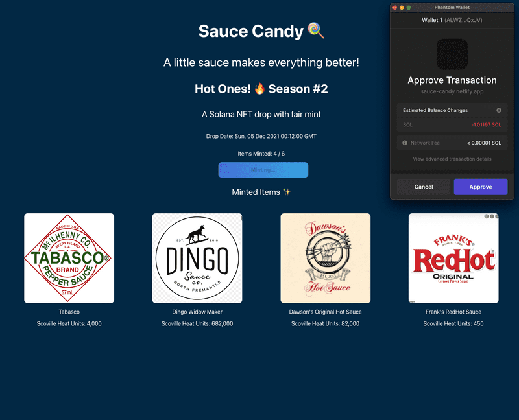Click the "Hot Ones!" heading text

pyautogui.click(x=223, y=89)
